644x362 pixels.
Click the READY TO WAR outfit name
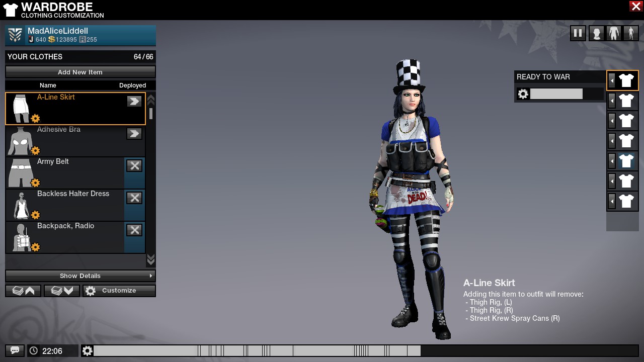click(543, 77)
